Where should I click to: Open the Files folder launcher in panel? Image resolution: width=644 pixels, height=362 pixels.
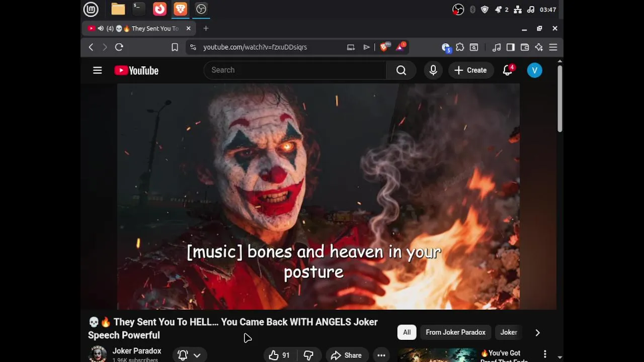(118, 9)
